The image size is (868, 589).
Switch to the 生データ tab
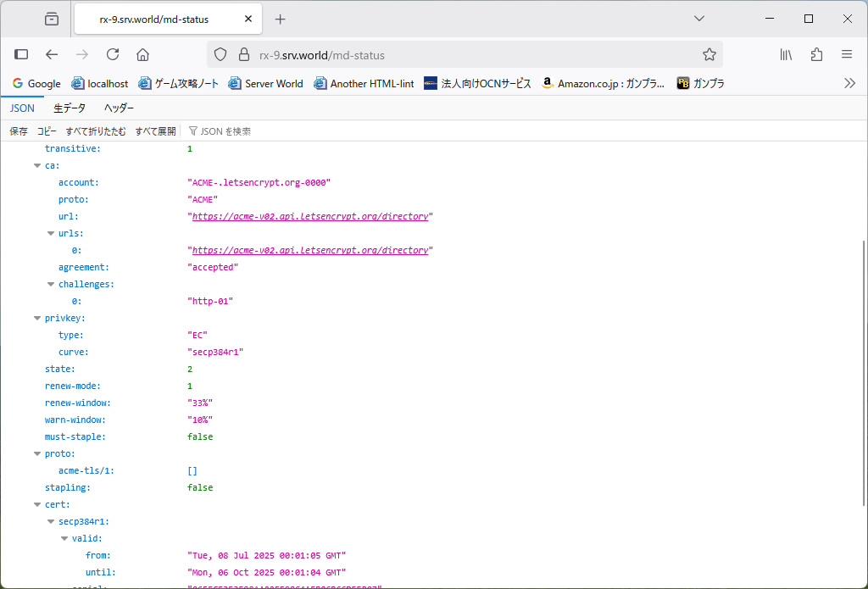[x=70, y=108]
